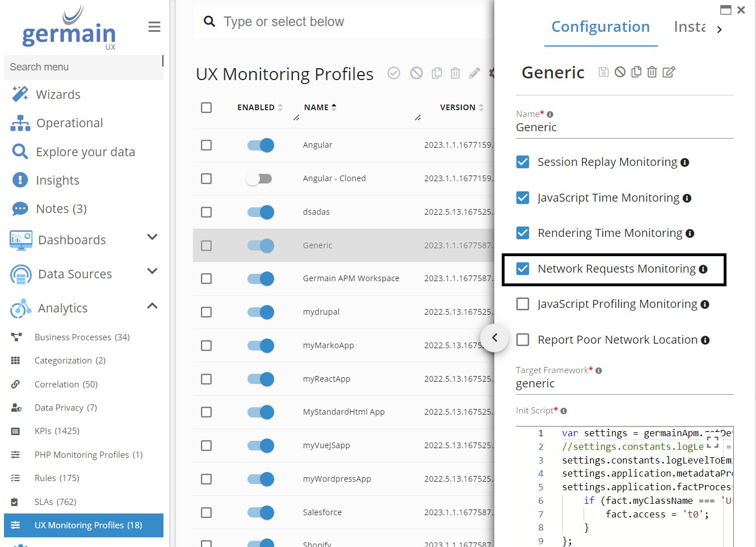Disable the Angular profile toggle
756x547 pixels.
click(x=260, y=145)
